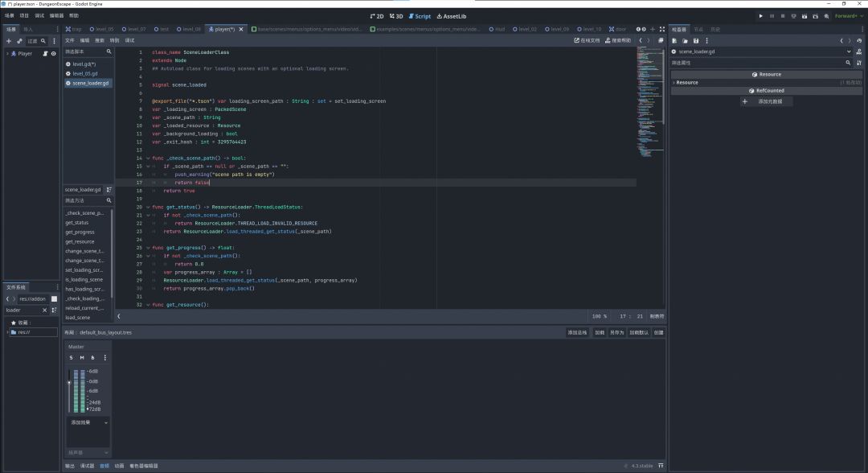Open Inspector object history icon

click(859, 41)
